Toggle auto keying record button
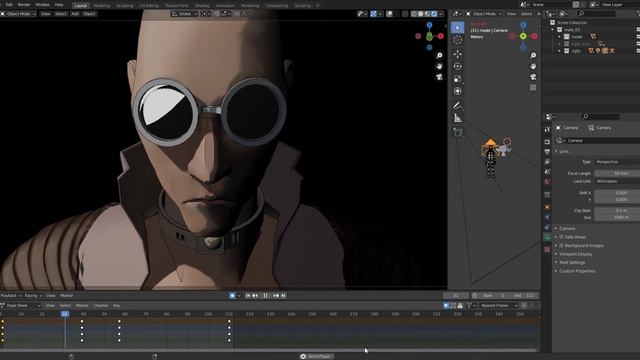Viewport: 640px width, 360px height. [232, 296]
